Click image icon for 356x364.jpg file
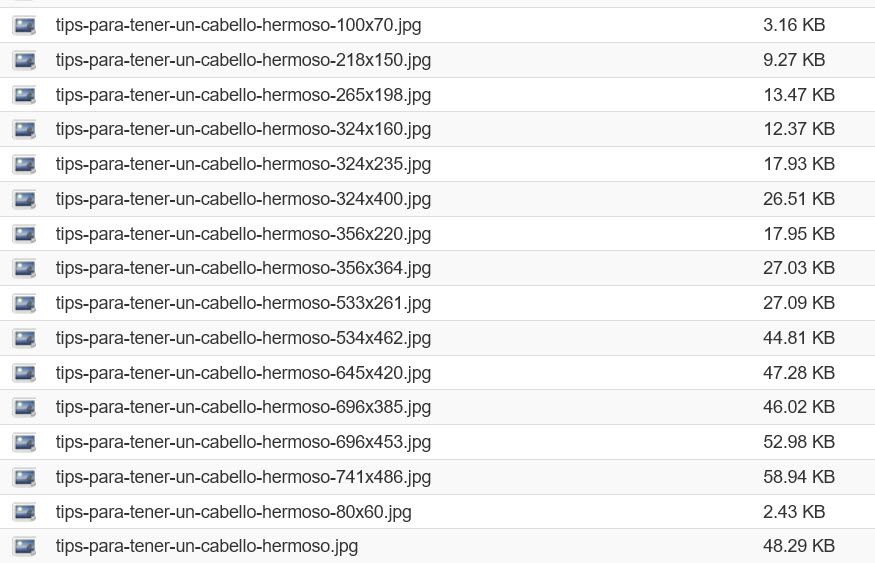 (25, 268)
